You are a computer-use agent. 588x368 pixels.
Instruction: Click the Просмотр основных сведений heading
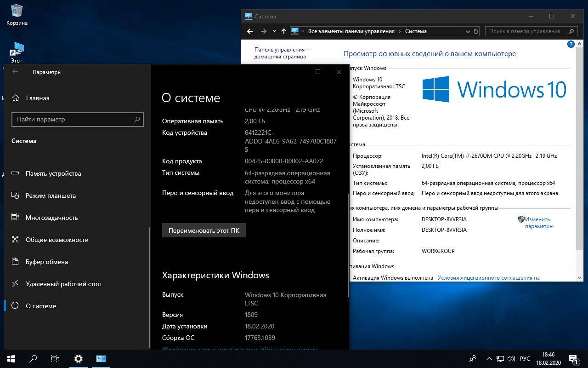[430, 54]
